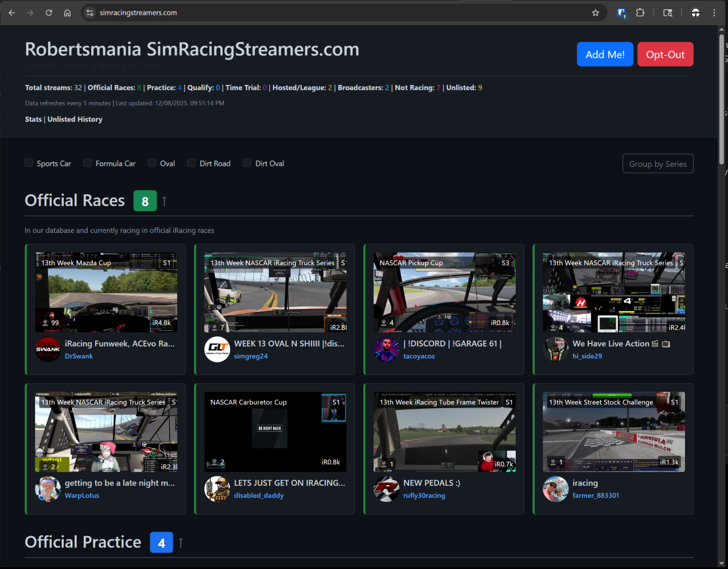The height and width of the screenshot is (569, 728).
Task: Click the red Opt-Out button
Action: coord(665,54)
